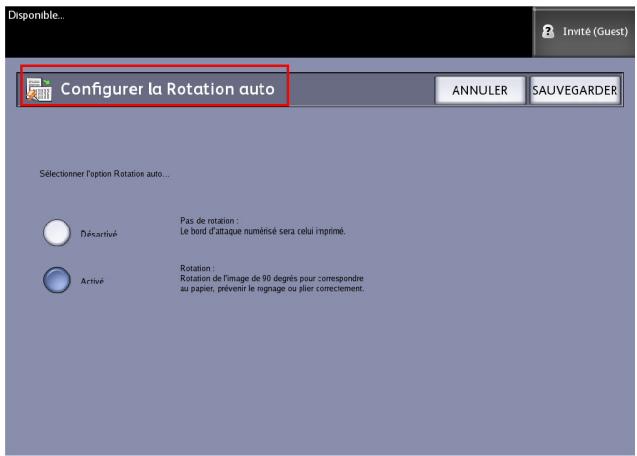Click the "Configurer la Rotation auto" title
Screen dimensions: 637x456
tap(167, 89)
